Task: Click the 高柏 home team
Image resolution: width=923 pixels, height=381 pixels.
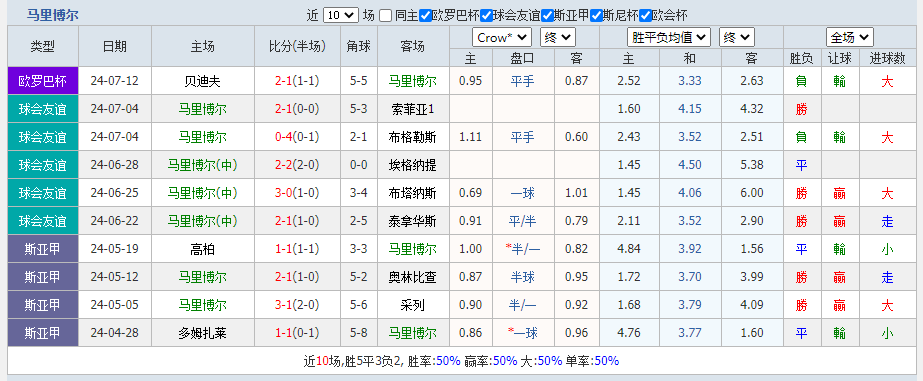Action: click(202, 249)
